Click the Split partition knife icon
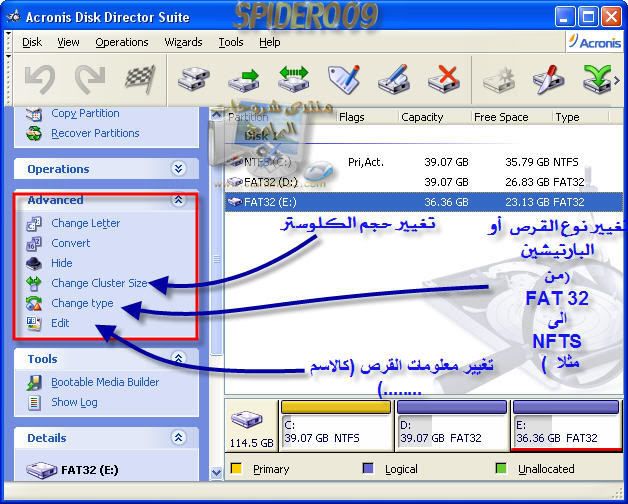The height and width of the screenshot is (504, 628). [548, 79]
